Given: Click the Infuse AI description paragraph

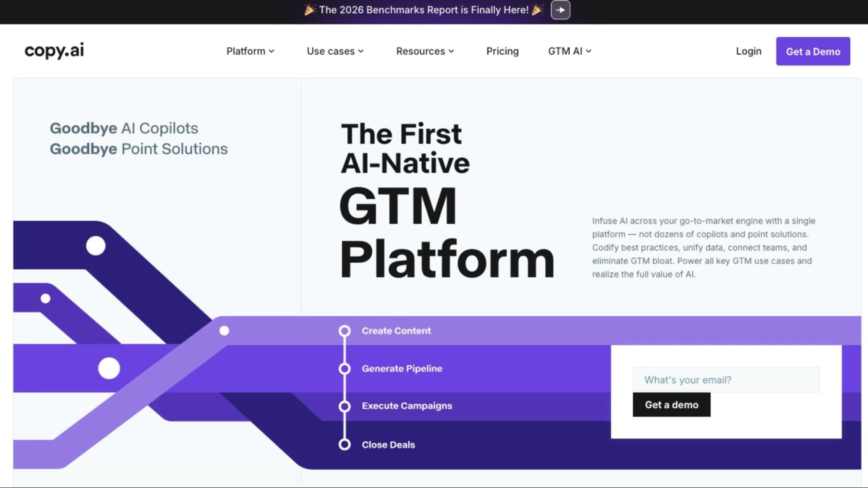Looking at the screenshot, I should [703, 248].
